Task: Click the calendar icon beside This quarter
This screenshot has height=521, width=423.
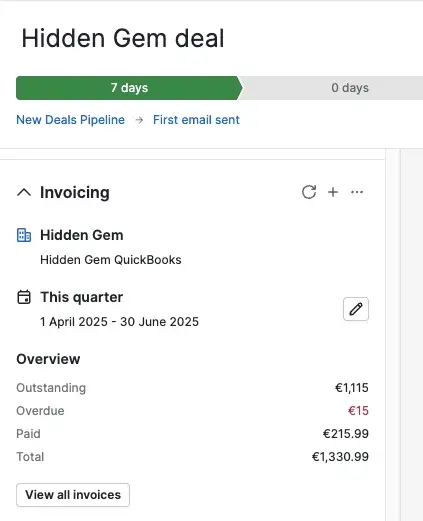Action: pos(24,297)
